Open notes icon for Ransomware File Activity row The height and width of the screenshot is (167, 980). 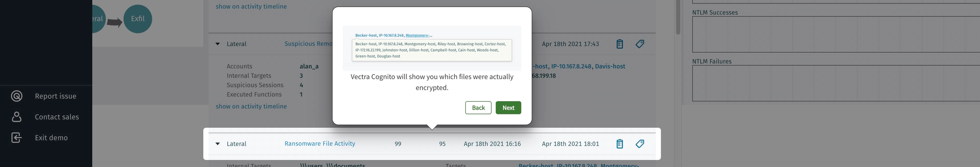tap(620, 144)
